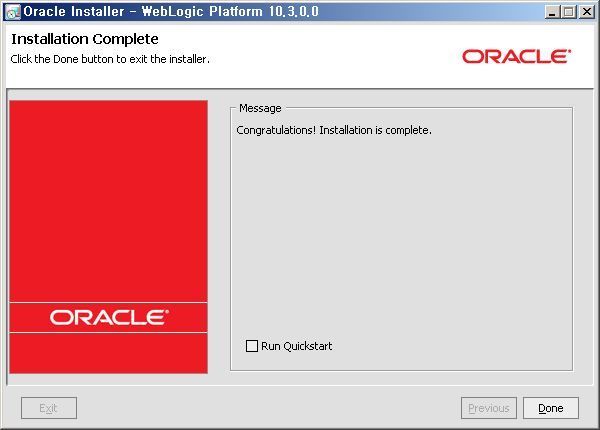Click the Exit button
Image resolution: width=600 pixels, height=430 pixels.
click(49, 408)
